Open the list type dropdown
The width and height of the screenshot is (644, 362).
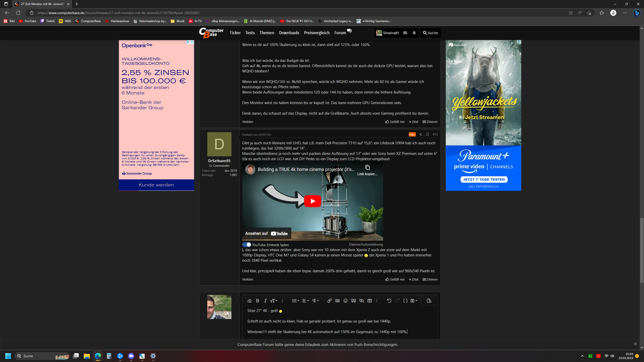click(295, 301)
